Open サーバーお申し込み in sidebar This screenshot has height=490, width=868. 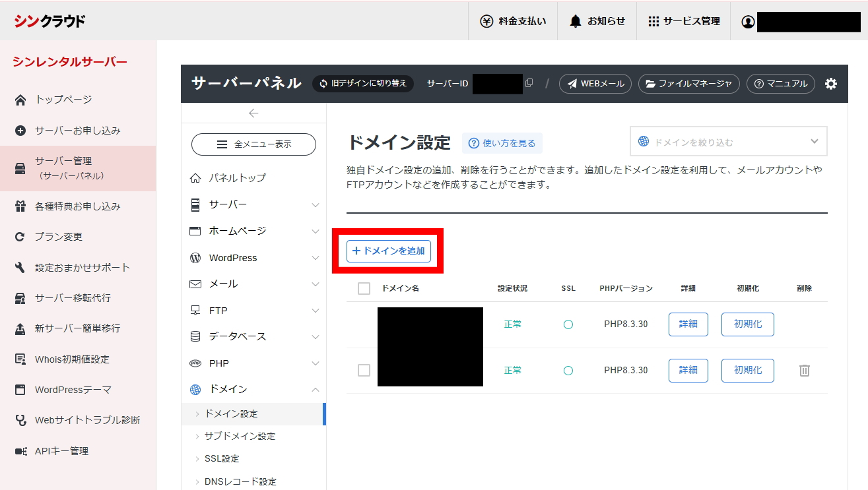coord(78,131)
